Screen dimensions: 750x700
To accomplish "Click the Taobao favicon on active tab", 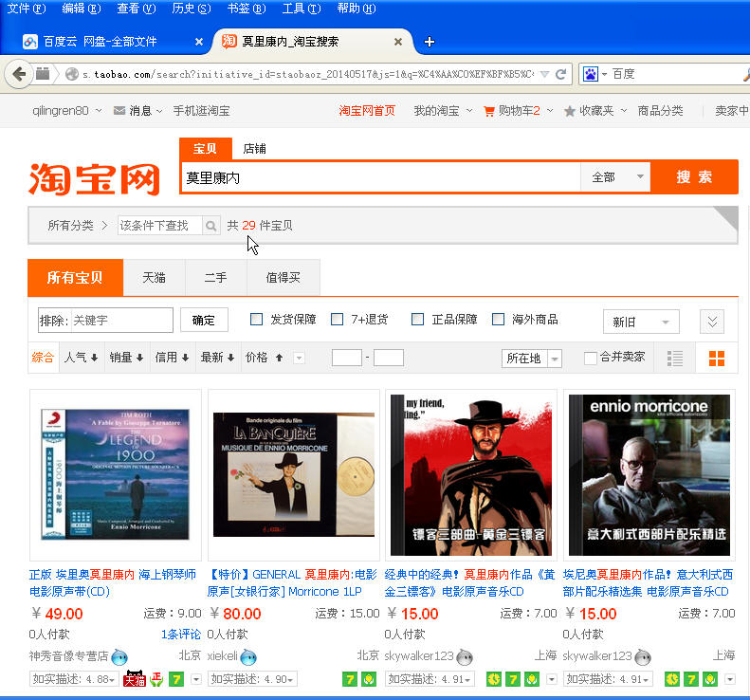I will click(229, 41).
